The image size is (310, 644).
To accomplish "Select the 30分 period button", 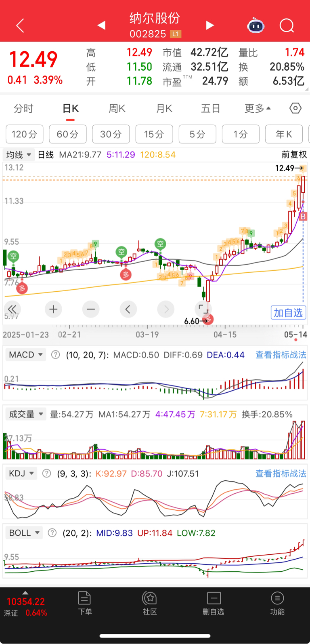I will 111,134.
